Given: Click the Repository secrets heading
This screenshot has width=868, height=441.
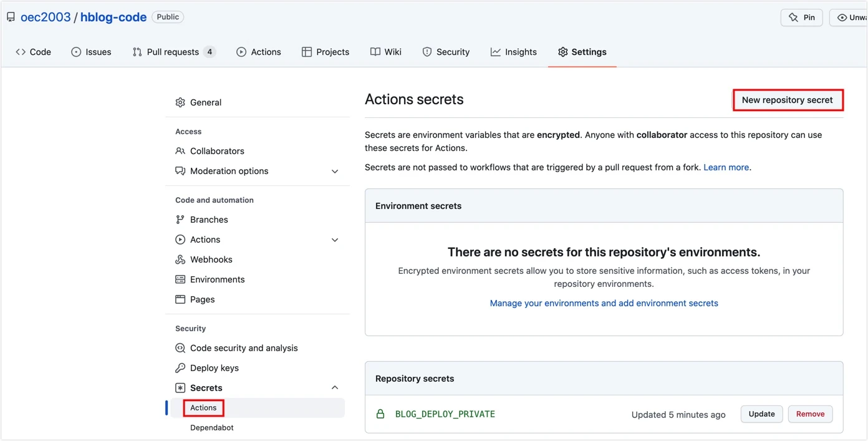Looking at the screenshot, I should [x=415, y=379].
